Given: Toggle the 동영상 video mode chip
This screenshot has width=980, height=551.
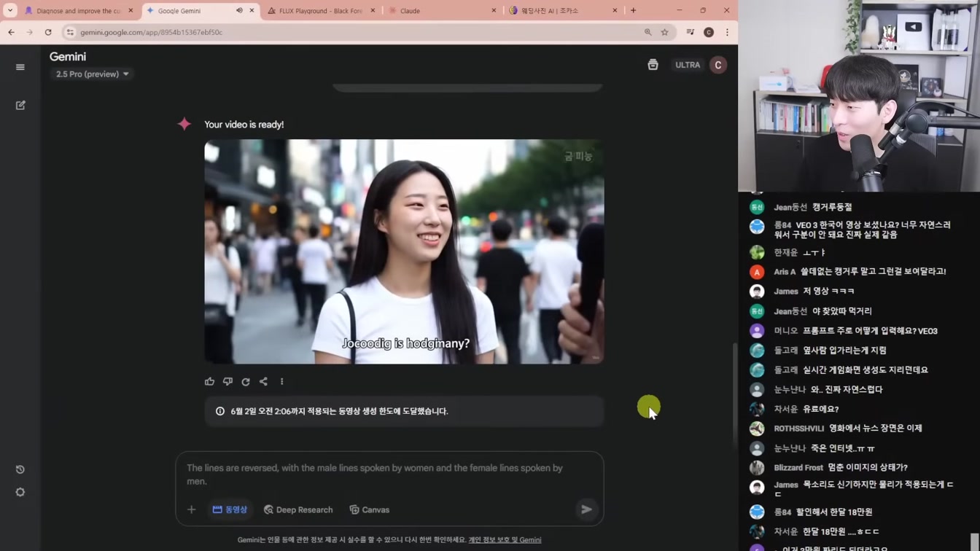Looking at the screenshot, I should coord(230,509).
